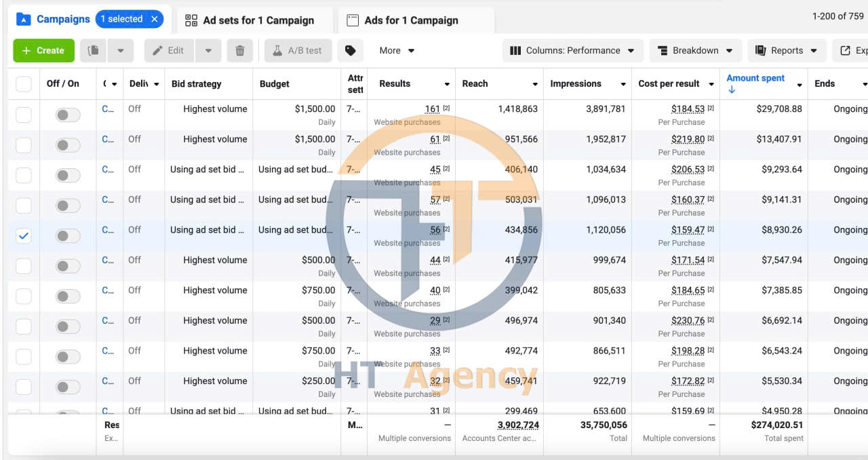Open the Reach column header dropdown arrow
Viewport: 868px width, 460px height.
[x=535, y=84]
